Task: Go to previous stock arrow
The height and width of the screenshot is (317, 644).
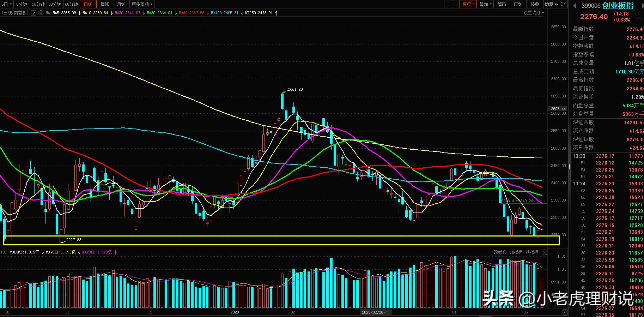Action: coord(575,6)
